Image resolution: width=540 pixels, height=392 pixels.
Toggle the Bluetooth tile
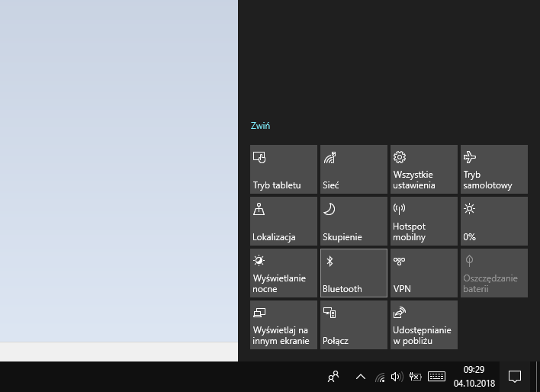point(353,273)
